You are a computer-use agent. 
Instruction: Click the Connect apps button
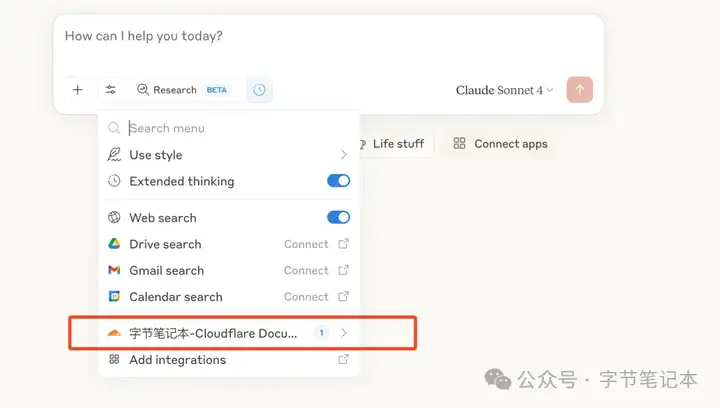pyautogui.click(x=500, y=144)
